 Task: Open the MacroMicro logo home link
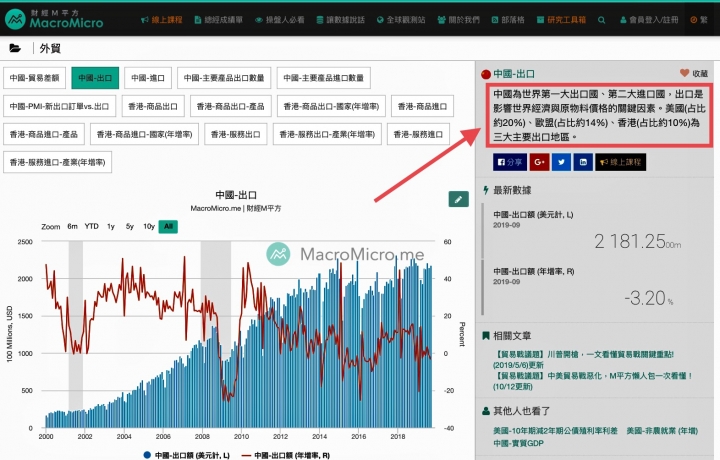54,19
